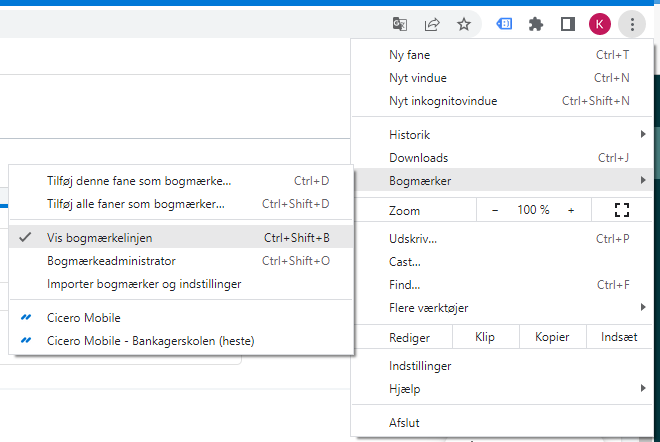Click the share page icon

[x=432, y=24]
